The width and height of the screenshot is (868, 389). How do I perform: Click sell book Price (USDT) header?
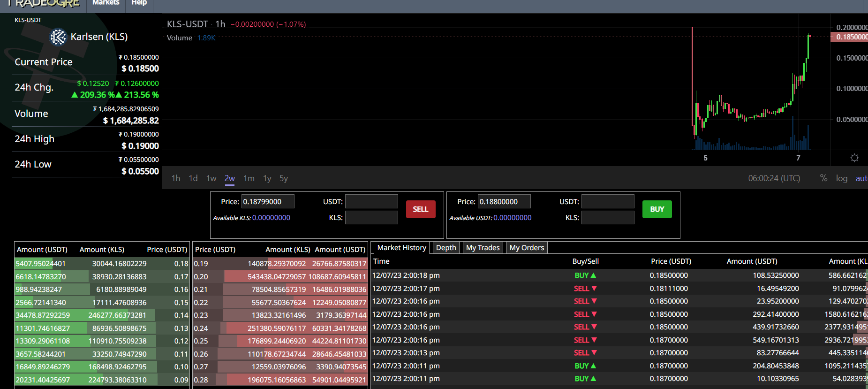point(215,250)
